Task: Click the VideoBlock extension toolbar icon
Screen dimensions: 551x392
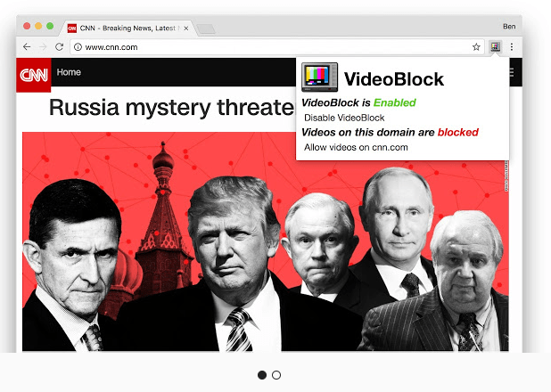Action: tap(495, 46)
